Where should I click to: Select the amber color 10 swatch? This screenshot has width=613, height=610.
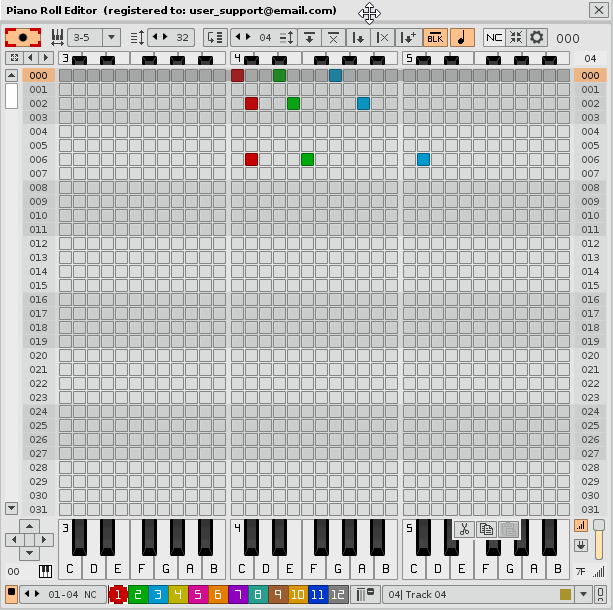pyautogui.click(x=298, y=595)
